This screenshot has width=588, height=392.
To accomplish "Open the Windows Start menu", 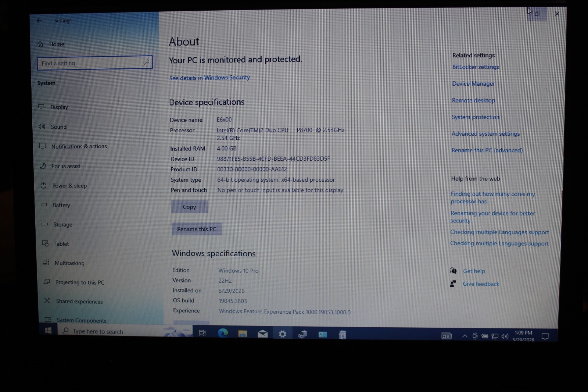I will 48,330.
